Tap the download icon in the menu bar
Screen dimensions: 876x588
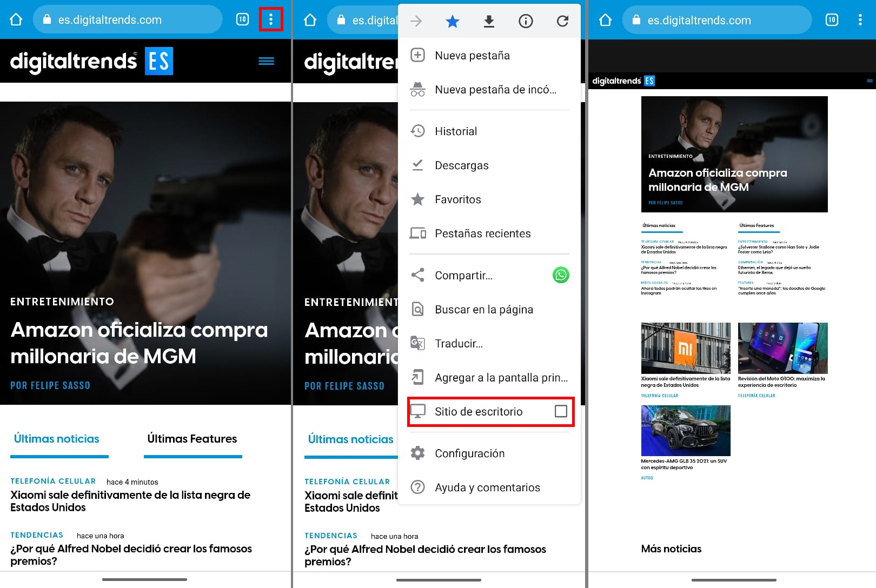489,21
